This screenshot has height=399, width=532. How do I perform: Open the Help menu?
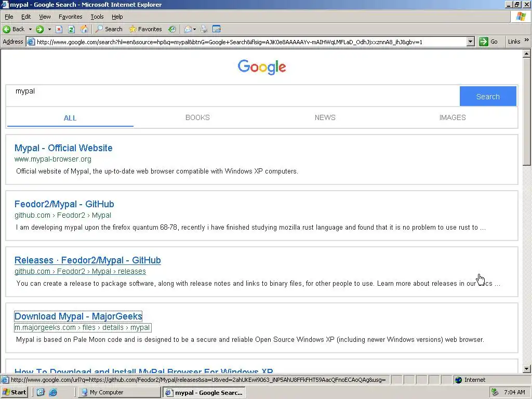[117, 17]
